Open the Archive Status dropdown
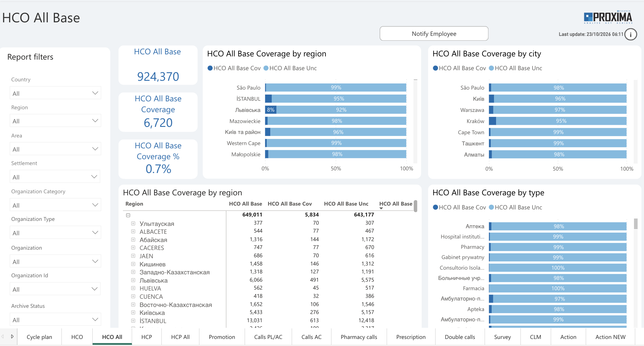 click(x=55, y=320)
